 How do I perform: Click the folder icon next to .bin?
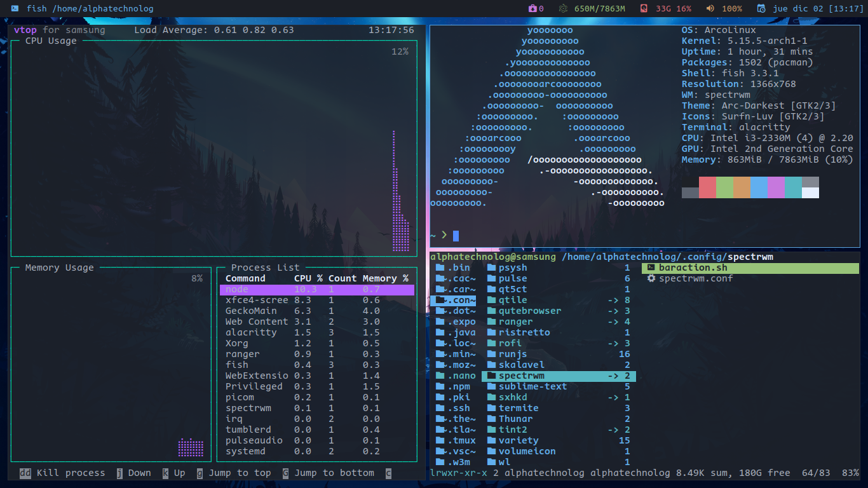(440, 268)
